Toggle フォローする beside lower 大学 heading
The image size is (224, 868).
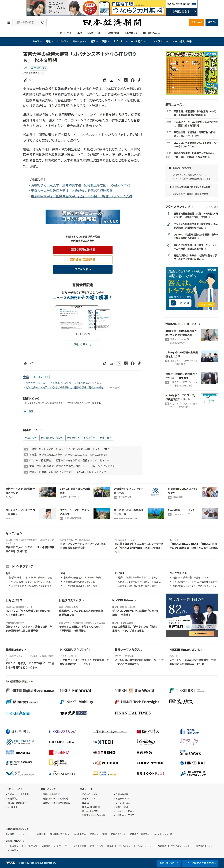point(41,377)
